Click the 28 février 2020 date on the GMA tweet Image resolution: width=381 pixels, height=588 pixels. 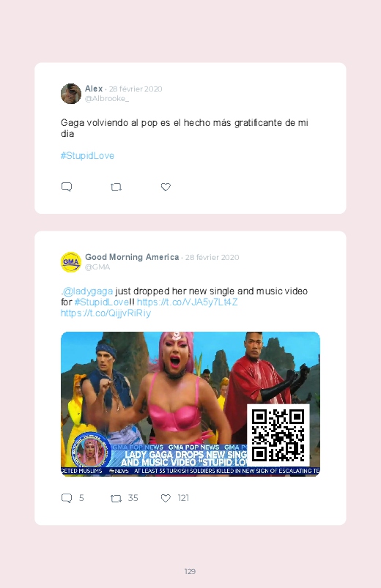212,258
